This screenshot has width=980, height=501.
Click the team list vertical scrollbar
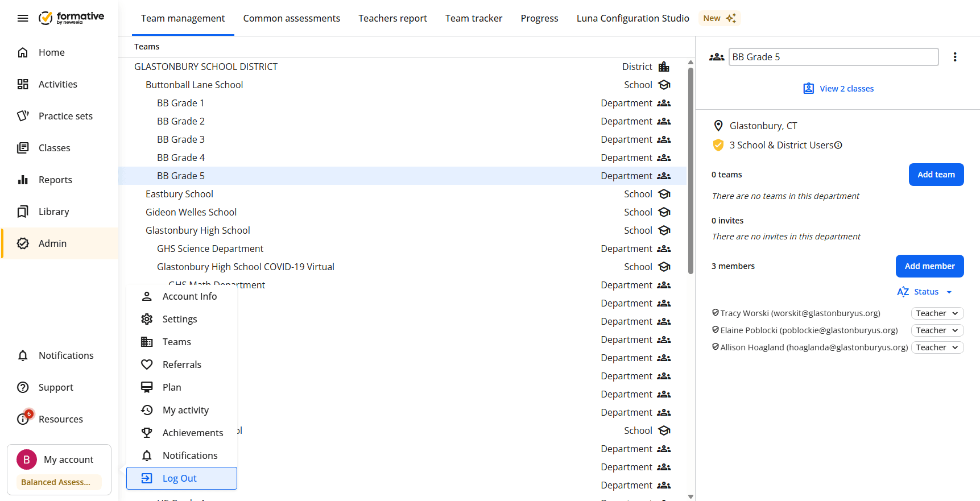coord(690,171)
